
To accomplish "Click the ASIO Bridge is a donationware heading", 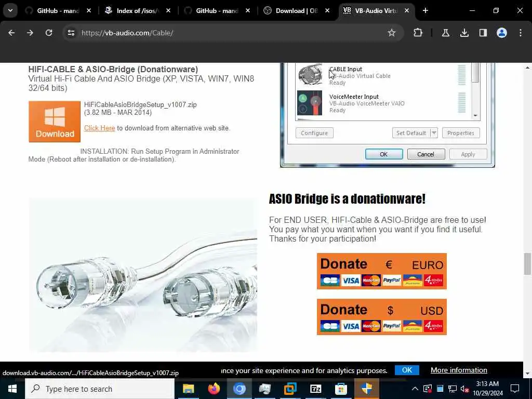I will [x=347, y=199].
